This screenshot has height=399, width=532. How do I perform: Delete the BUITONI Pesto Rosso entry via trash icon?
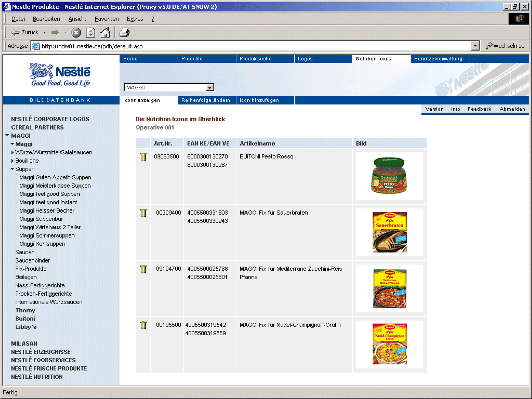coord(143,157)
